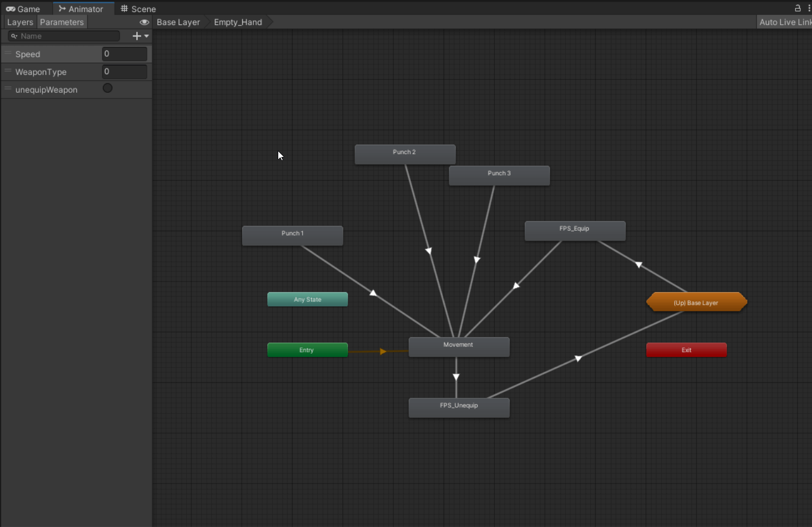Toggle Auto Live Link button
Screen dimensions: 812x527
784,22
